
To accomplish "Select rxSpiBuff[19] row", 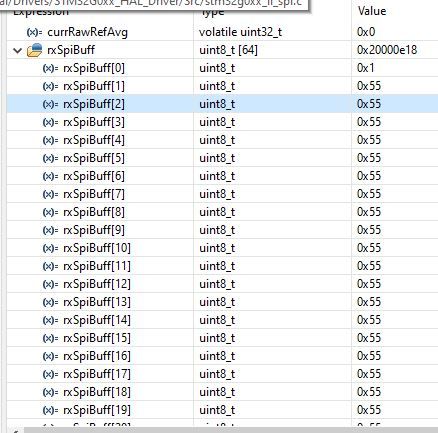I will tap(222, 410).
